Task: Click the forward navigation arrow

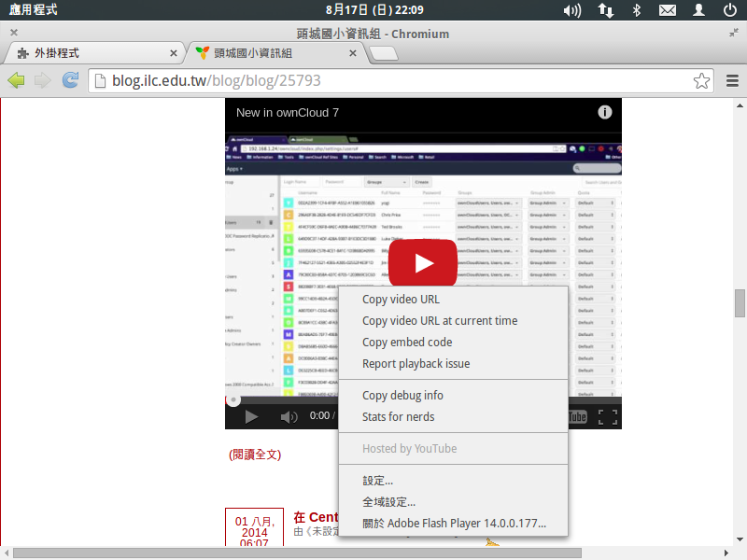Action: click(43, 80)
